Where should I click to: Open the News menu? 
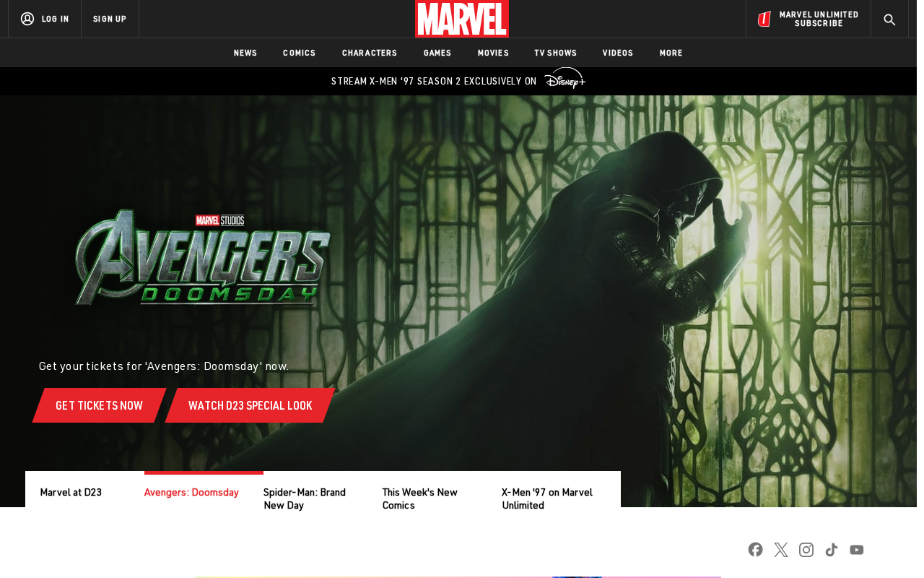[245, 53]
